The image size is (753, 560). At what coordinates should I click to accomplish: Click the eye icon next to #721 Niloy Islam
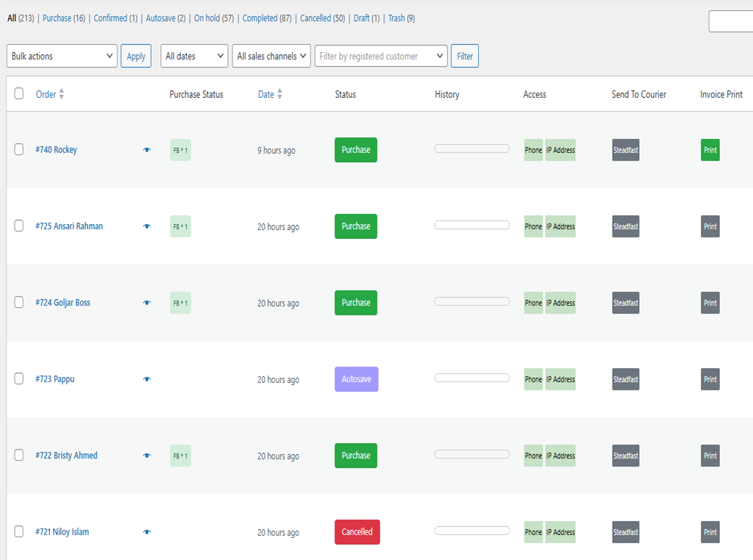point(146,532)
